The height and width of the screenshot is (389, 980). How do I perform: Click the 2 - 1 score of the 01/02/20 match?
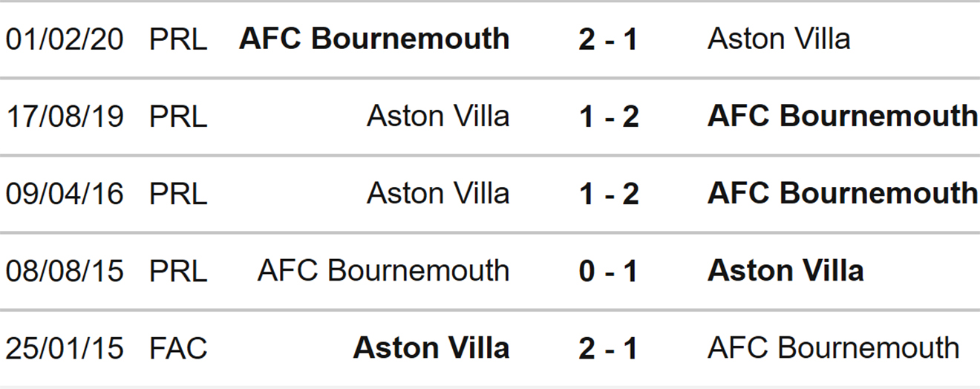pyautogui.click(x=608, y=39)
